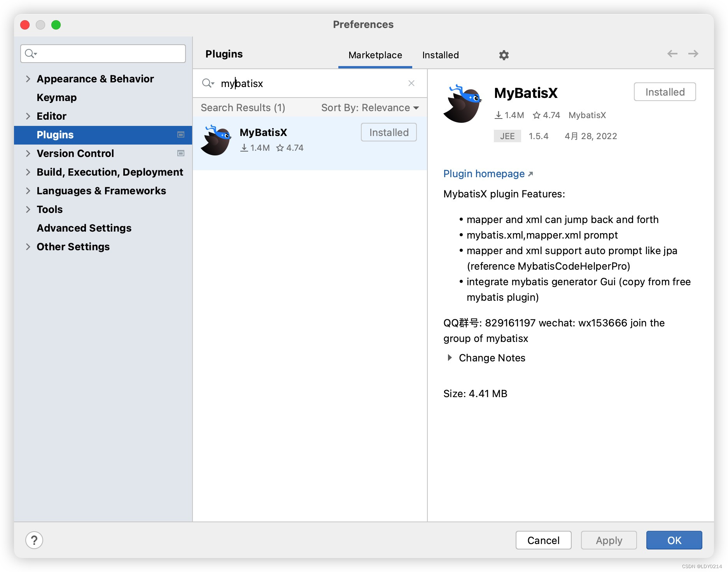Confirm with the OK button
Screen dimensions: 728x572
coord(674,540)
